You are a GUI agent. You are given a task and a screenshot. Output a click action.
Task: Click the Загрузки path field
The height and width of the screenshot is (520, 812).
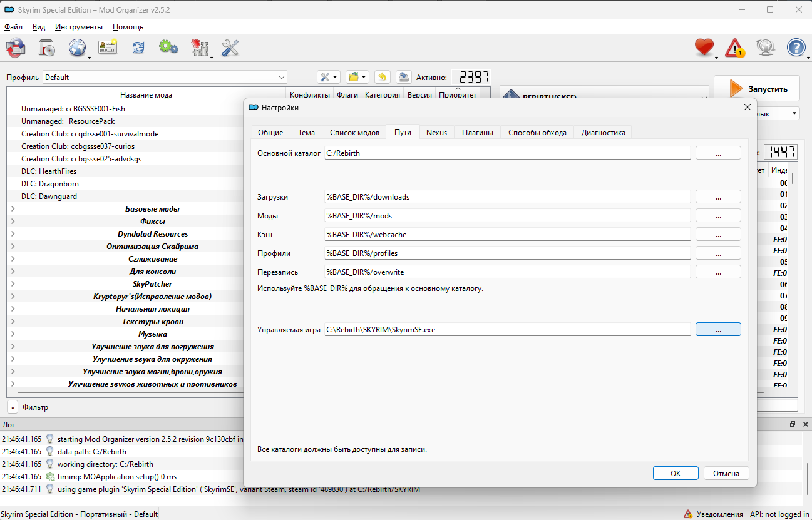tap(507, 197)
